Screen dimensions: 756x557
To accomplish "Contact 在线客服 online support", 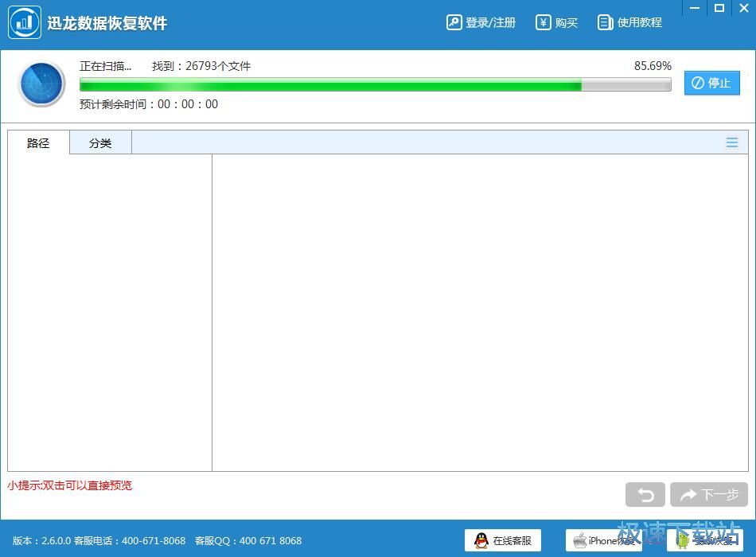I will tap(503, 540).
